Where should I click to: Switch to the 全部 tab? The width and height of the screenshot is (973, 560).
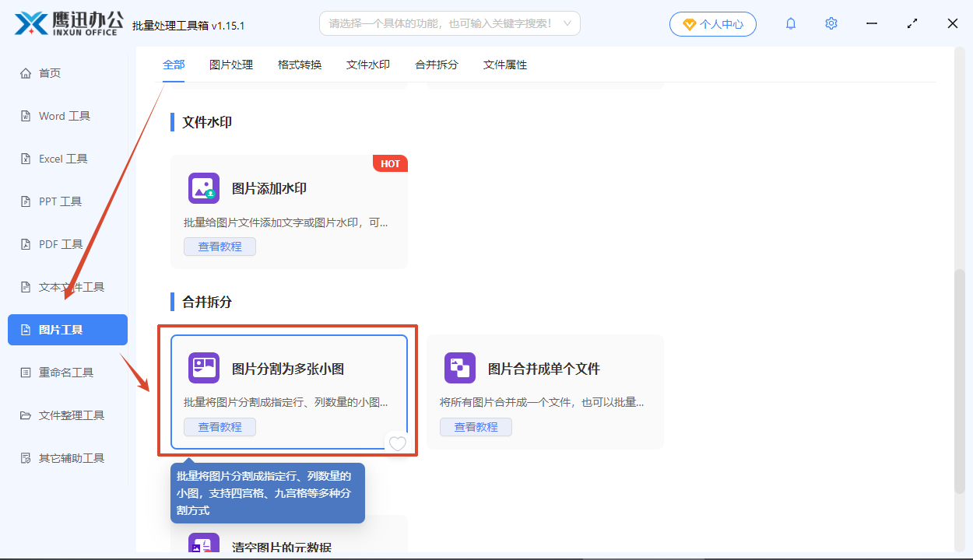point(174,65)
